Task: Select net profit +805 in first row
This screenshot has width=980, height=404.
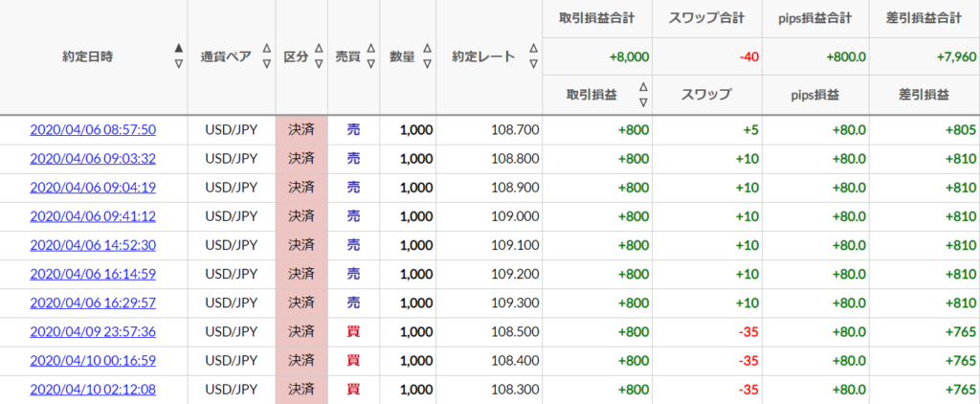Action: [x=962, y=130]
